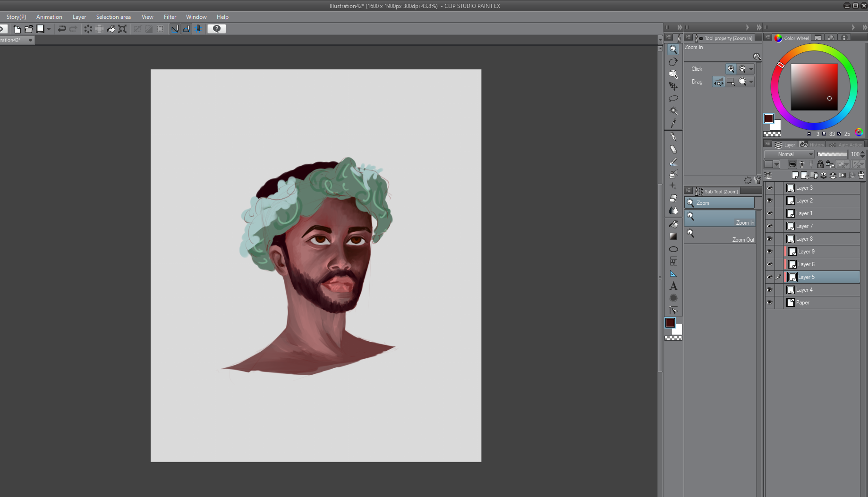Viewport: 868px width, 497px height.
Task: Select the Operation object cube tool
Action: [x=673, y=74]
